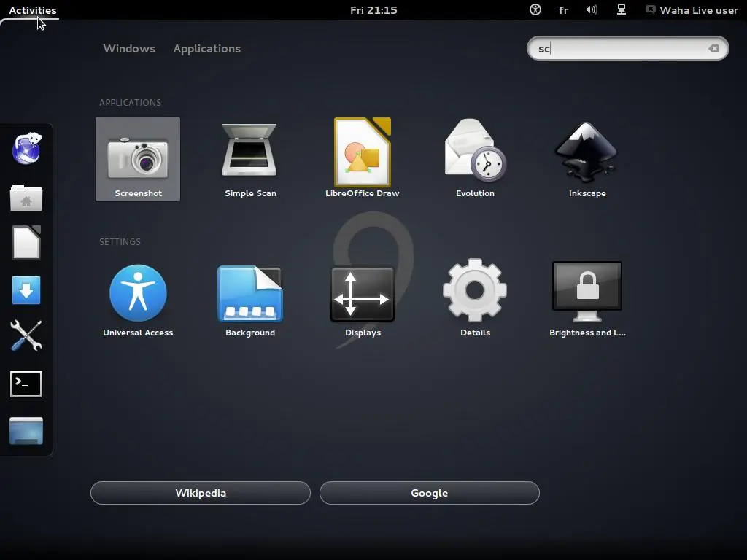Open the fr keyboard layout menu
Image resolution: width=747 pixels, height=560 pixels.
(563, 10)
